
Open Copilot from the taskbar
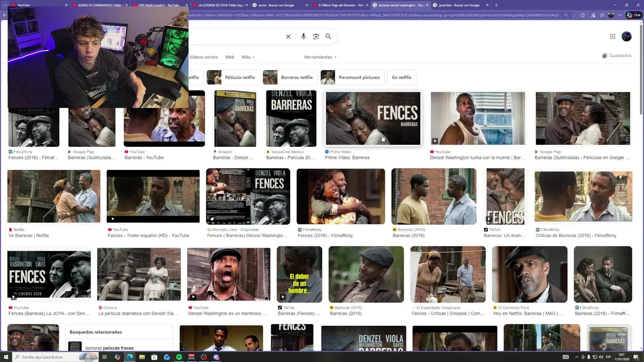pos(117,357)
